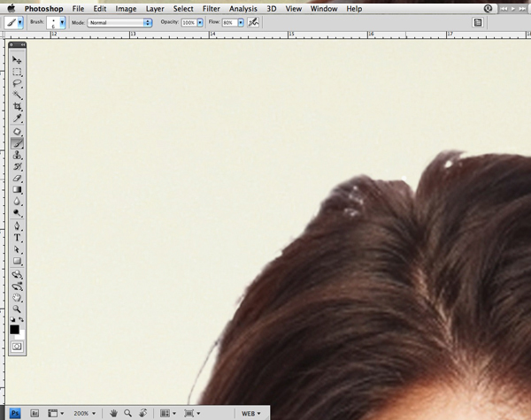Toggle Quick Mask mode in toolbox
The width and height of the screenshot is (531, 420).
click(16, 347)
